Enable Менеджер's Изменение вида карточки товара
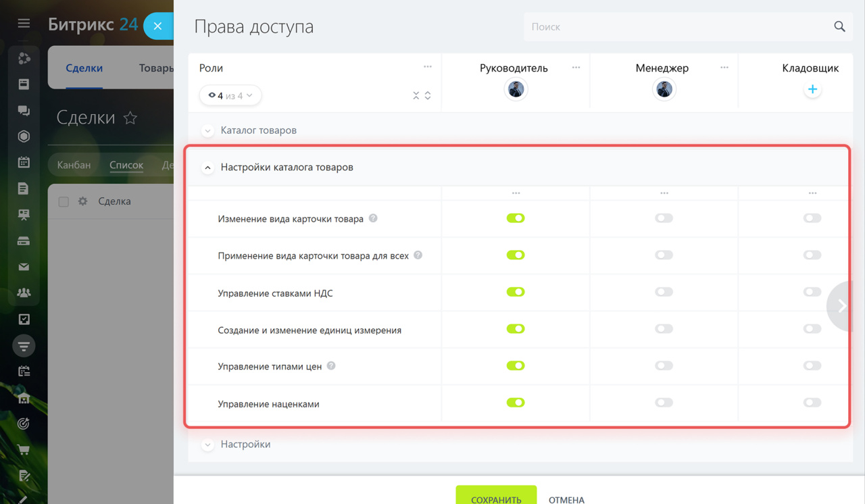 664,218
